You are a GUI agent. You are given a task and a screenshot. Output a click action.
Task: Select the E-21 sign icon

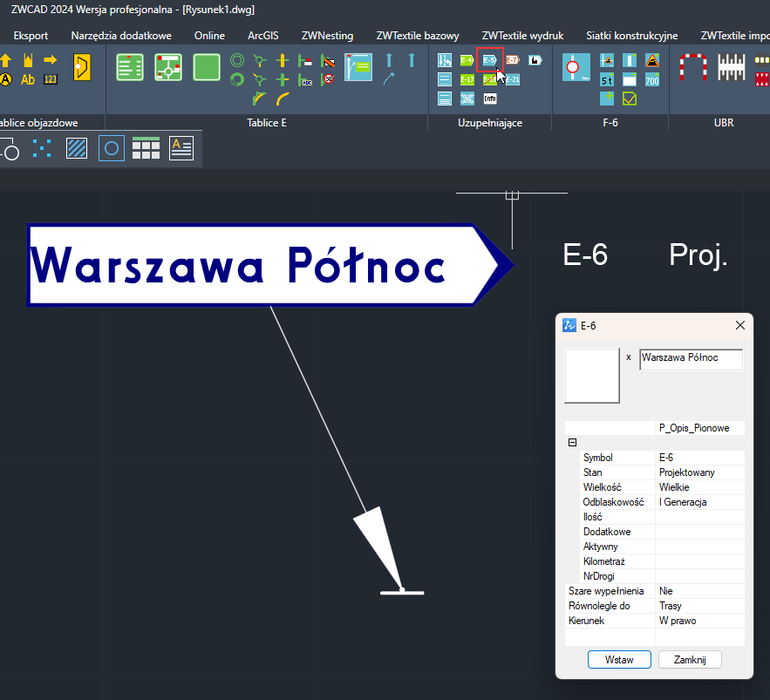tap(512, 80)
